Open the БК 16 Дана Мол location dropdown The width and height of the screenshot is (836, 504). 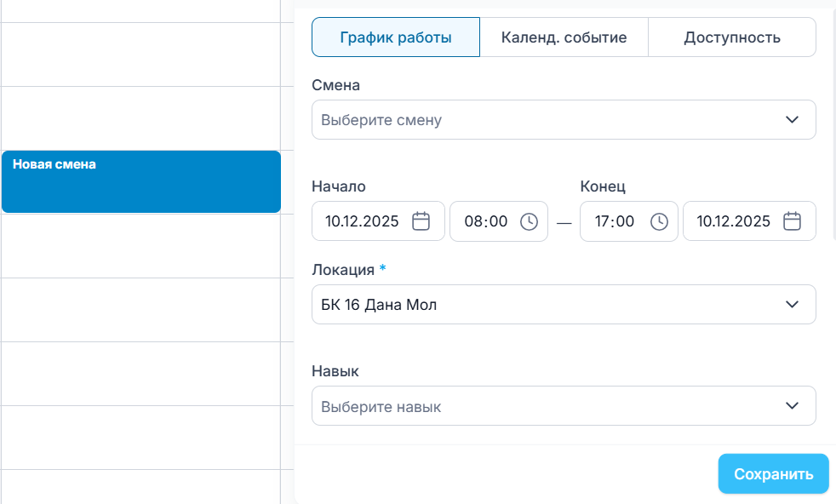pyautogui.click(x=545, y=305)
